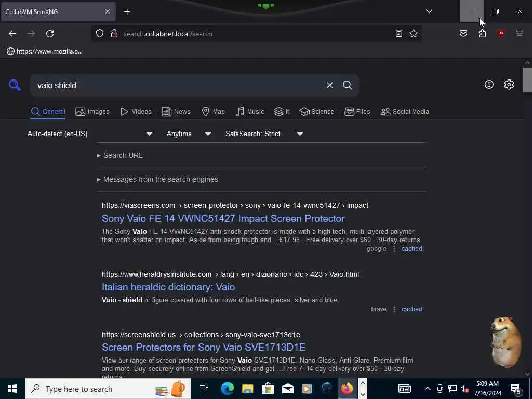Switch to the It category
Viewport: 532px width, 399px height.
pyautogui.click(x=282, y=112)
